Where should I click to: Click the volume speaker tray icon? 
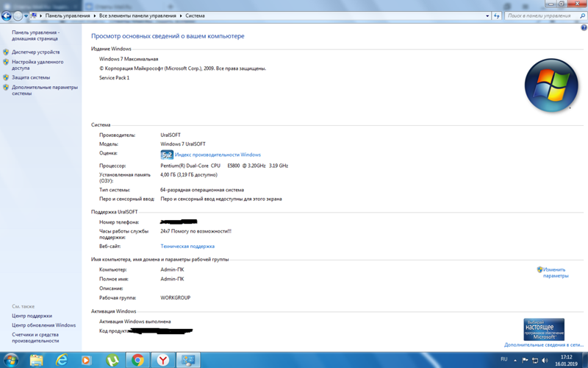tap(545, 361)
